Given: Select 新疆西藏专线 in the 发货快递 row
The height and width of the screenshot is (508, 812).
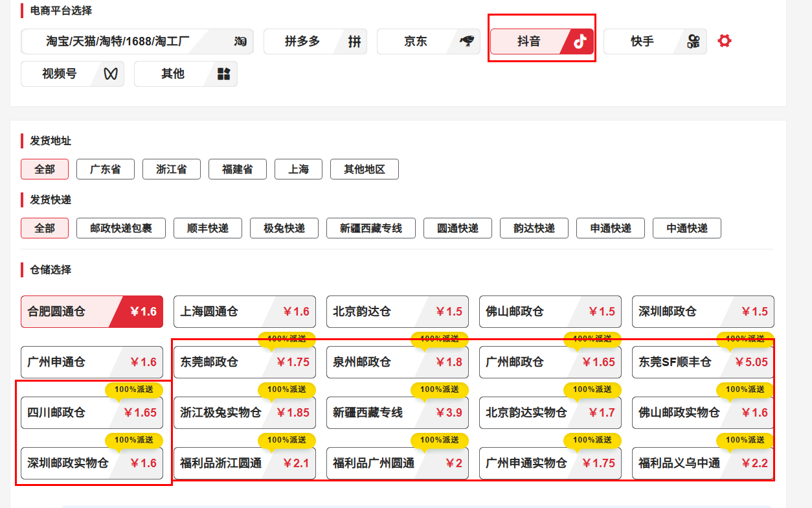Looking at the screenshot, I should (371, 228).
